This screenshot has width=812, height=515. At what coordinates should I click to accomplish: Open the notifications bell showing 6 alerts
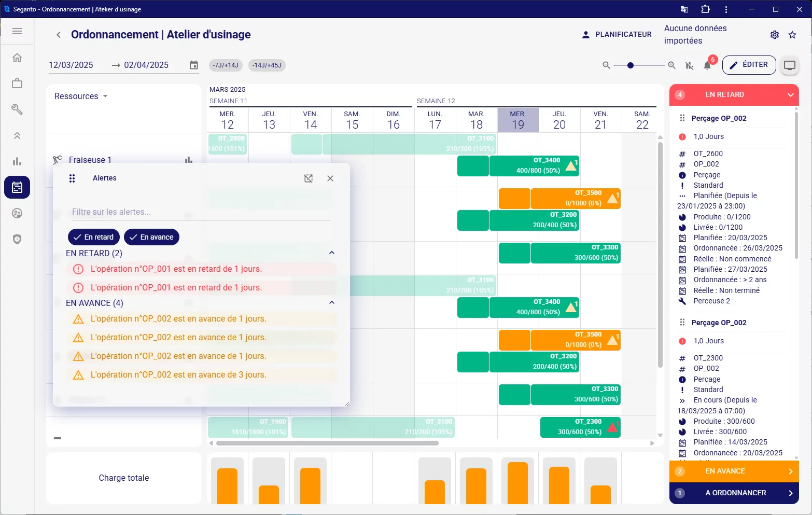[707, 65]
